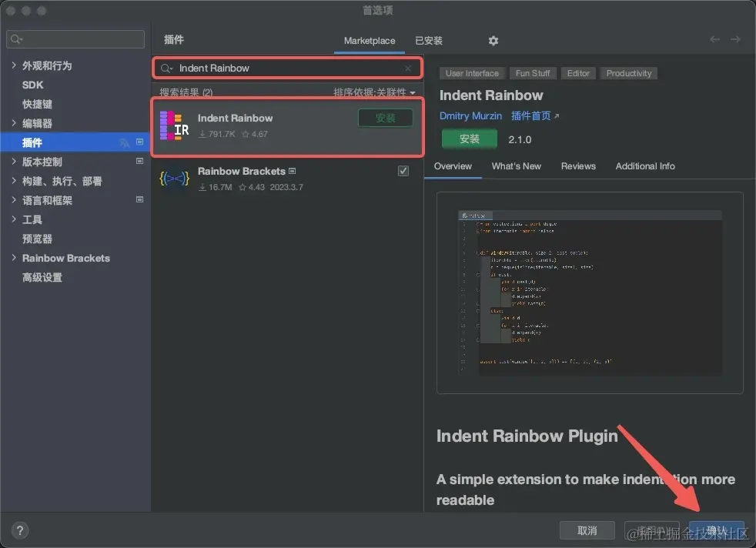The height and width of the screenshot is (548, 756).
Task: Click the 2.1.0 version text
Action: pyautogui.click(x=520, y=140)
